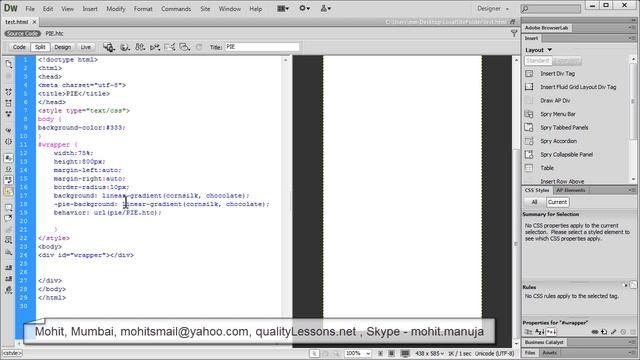Click the Insert panel vertical scrollbar
The image size is (640, 360).
[633, 118]
